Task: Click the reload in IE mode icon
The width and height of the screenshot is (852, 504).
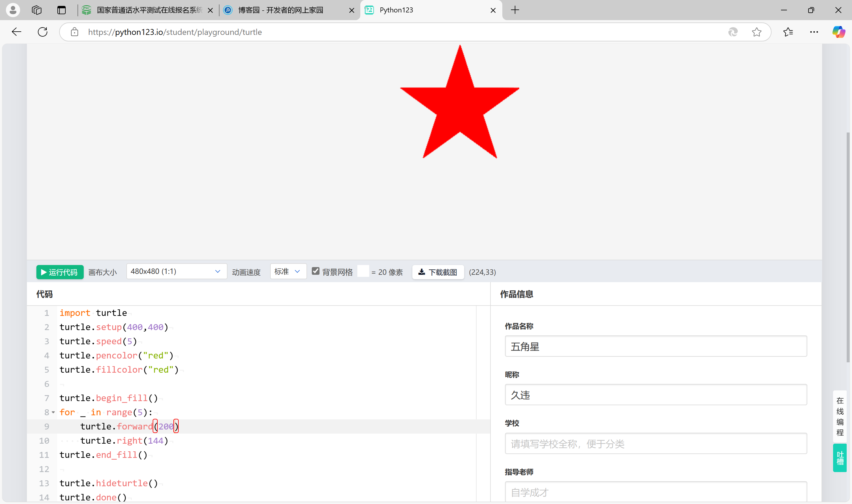Action: [733, 32]
